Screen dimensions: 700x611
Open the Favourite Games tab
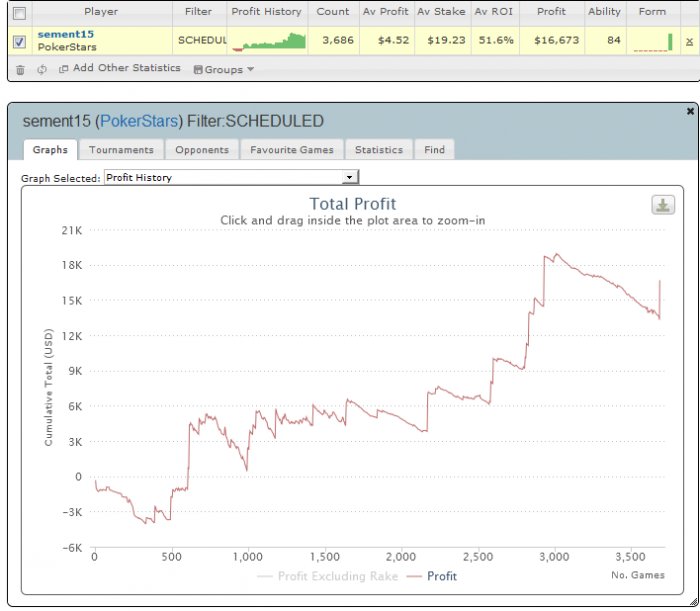click(292, 150)
